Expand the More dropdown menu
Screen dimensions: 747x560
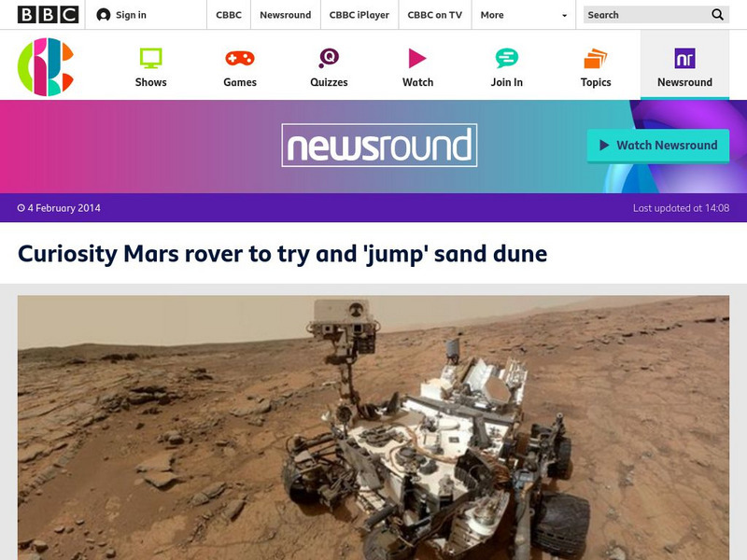(524, 15)
